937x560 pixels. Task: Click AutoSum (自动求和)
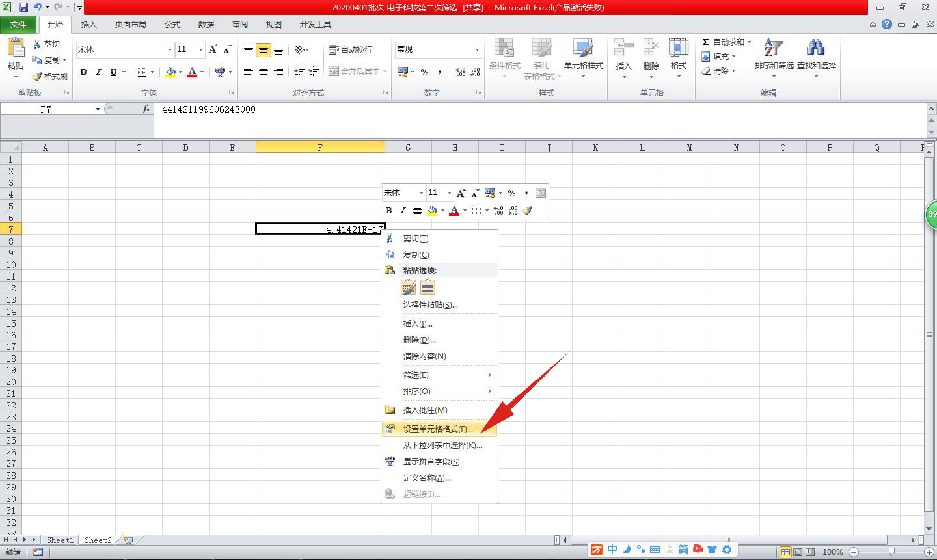coord(726,42)
